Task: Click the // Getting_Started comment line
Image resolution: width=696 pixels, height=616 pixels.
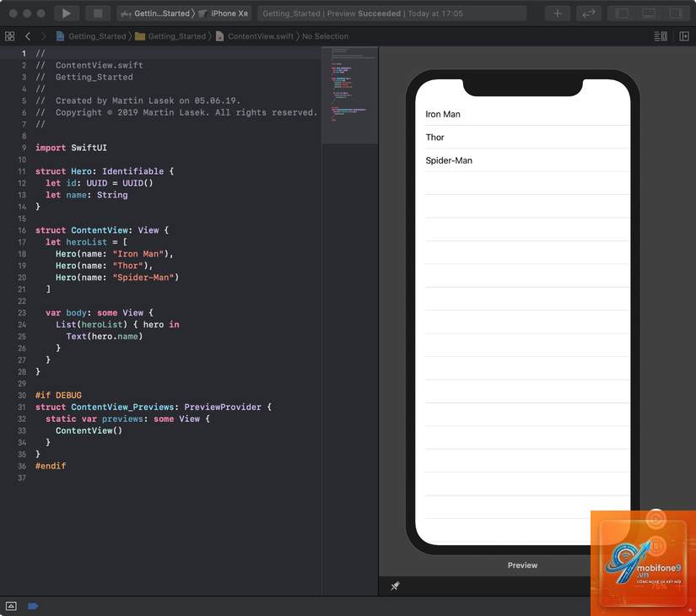Action: pos(84,78)
